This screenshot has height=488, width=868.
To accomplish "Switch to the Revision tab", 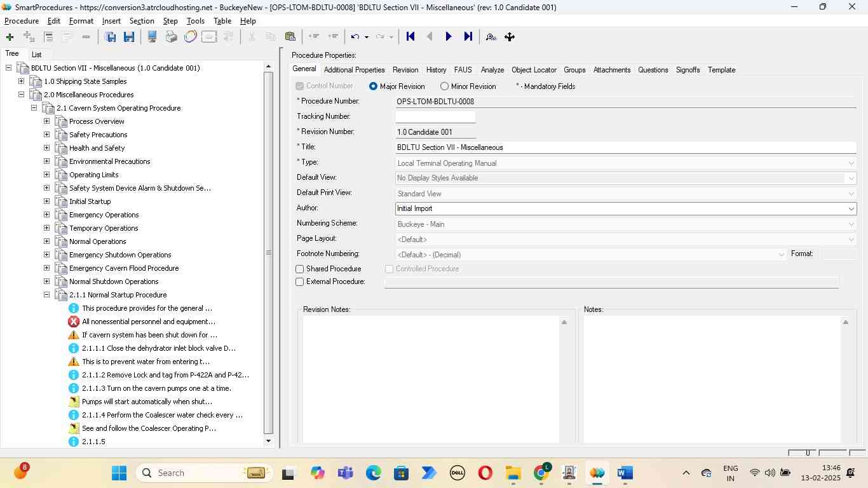I will 405,70.
